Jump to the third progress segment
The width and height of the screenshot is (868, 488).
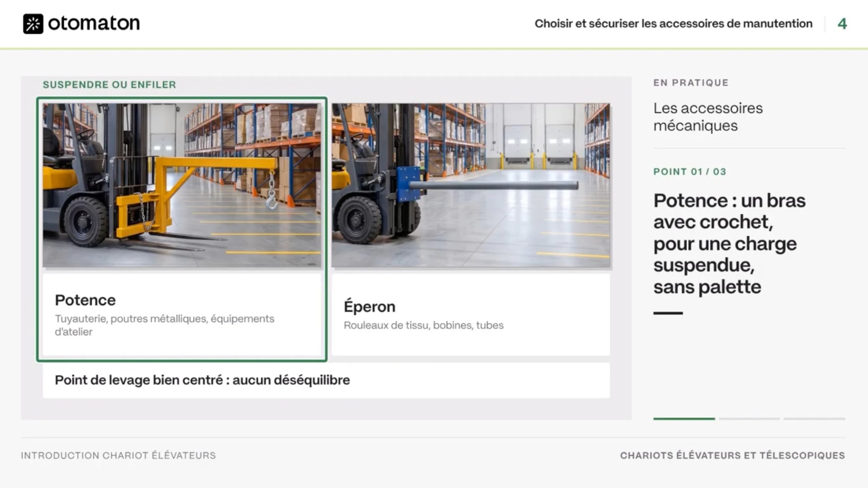point(814,419)
